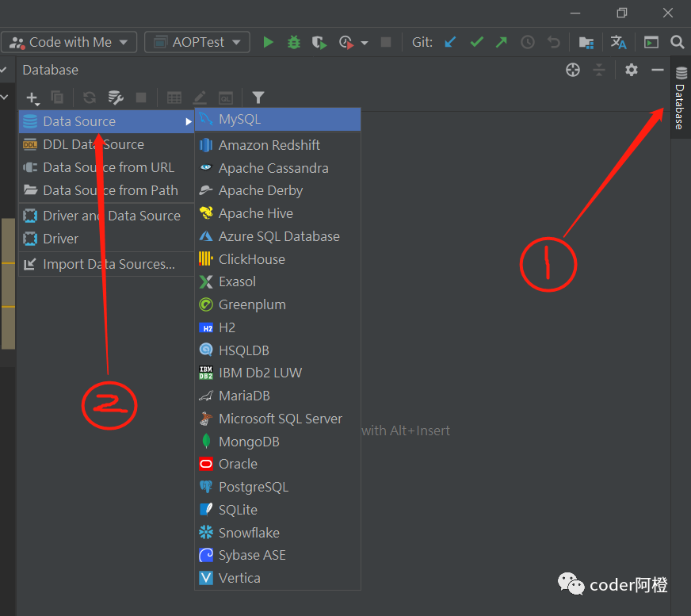This screenshot has height=616, width=691.
Task: Commit changes with the green checkmark
Action: pyautogui.click(x=476, y=42)
